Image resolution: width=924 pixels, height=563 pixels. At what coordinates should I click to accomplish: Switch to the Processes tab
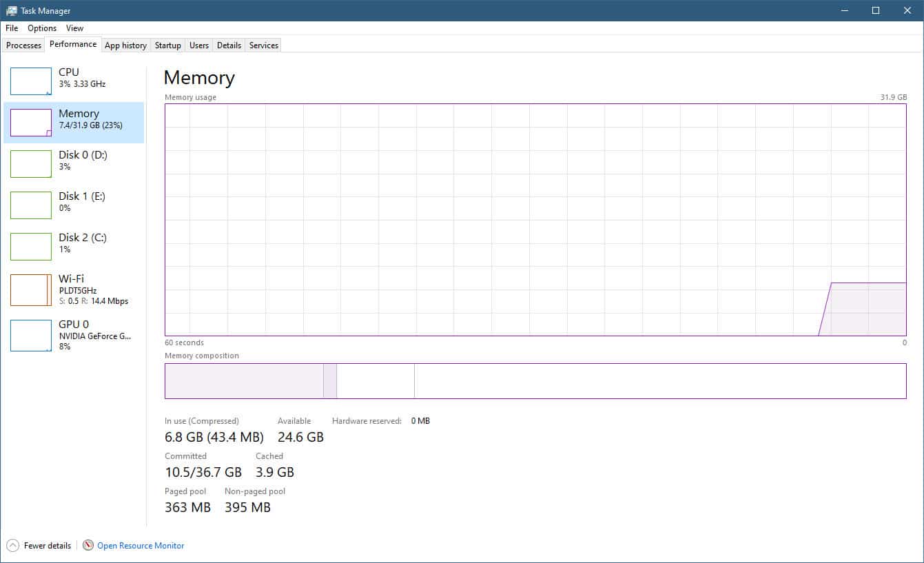(x=24, y=45)
